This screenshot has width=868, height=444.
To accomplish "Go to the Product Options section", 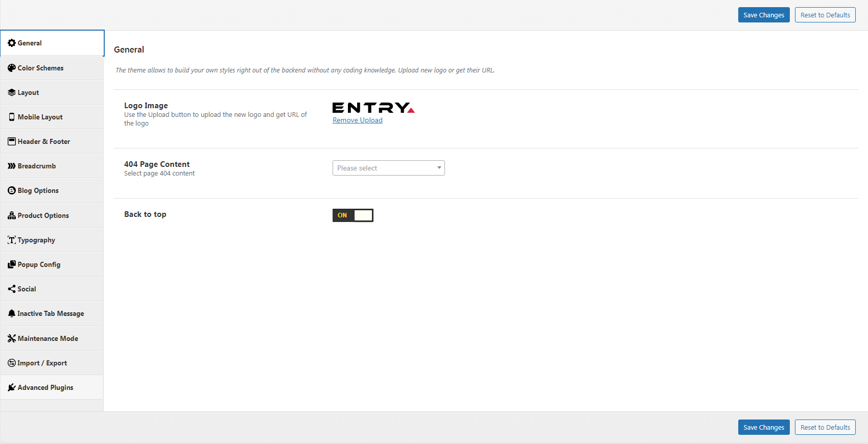I will coord(43,215).
